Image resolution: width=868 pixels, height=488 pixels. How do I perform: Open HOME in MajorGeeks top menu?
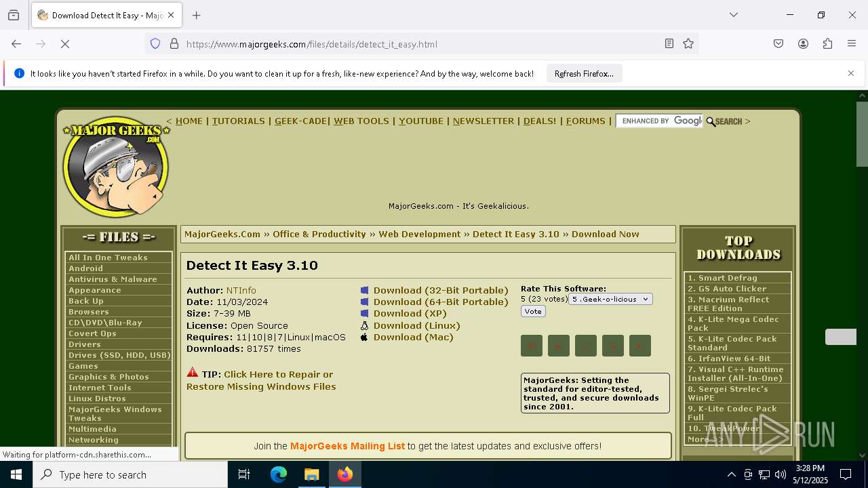[189, 121]
